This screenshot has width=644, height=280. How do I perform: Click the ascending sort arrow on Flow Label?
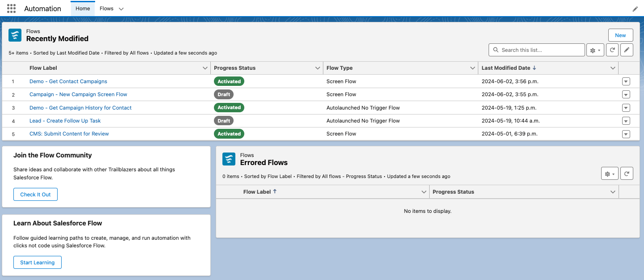pos(275,191)
